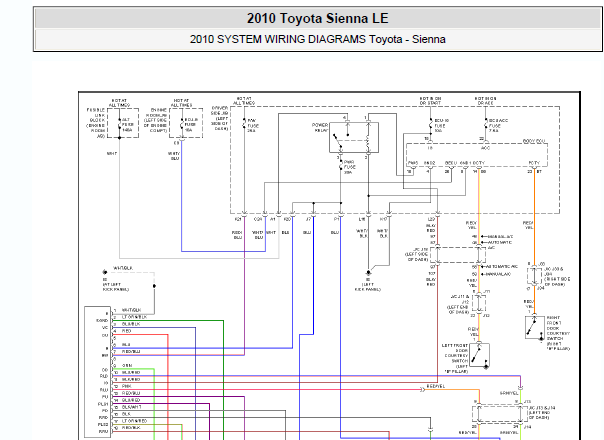Click the BODY ECU label
The image size is (604, 440).
pyautogui.click(x=534, y=141)
